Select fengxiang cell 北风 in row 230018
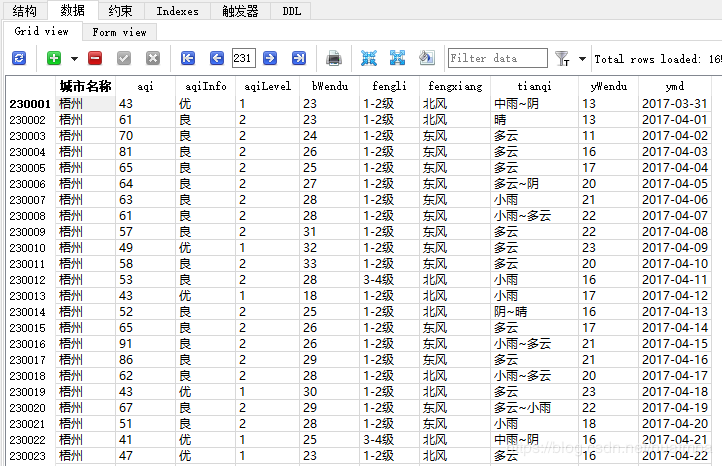722x466 pixels. click(x=455, y=376)
